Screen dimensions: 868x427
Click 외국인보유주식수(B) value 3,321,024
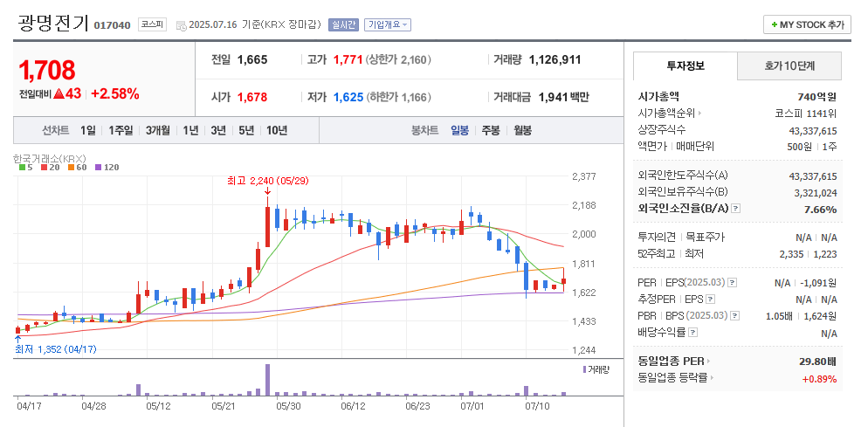point(815,193)
